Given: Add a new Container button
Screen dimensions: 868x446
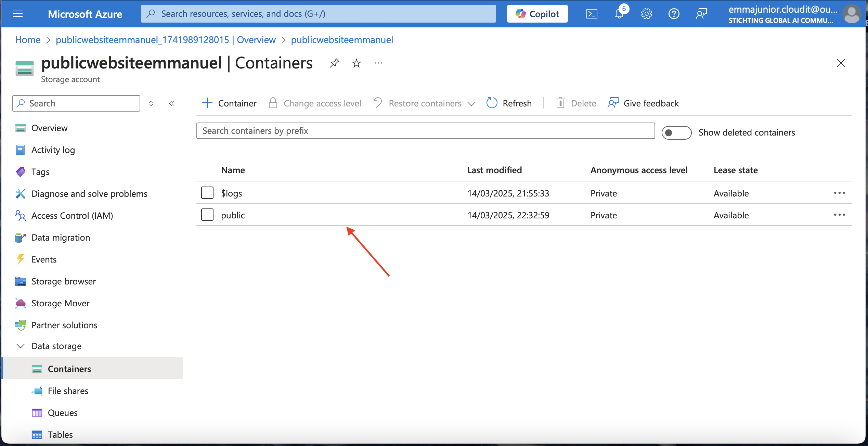Looking at the screenshot, I should coord(229,103).
